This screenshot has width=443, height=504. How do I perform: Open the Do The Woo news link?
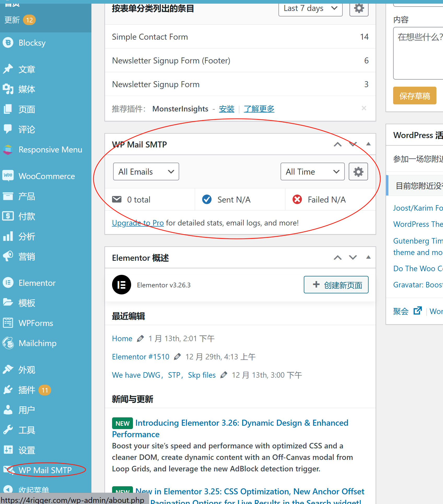418,268
